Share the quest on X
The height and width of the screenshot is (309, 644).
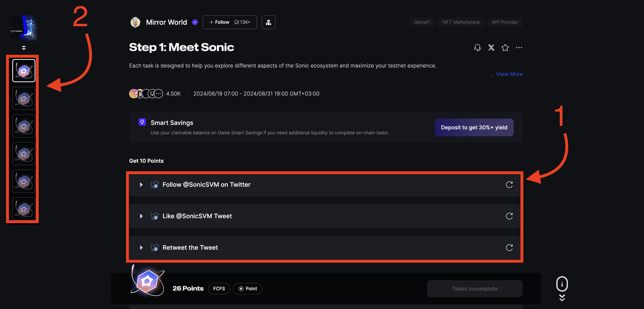(x=491, y=48)
